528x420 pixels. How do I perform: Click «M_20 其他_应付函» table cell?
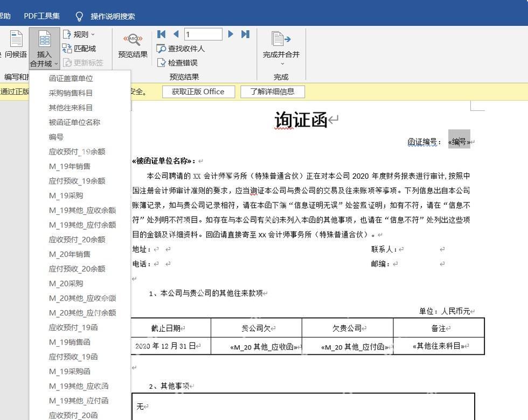pyautogui.click(x=355, y=347)
